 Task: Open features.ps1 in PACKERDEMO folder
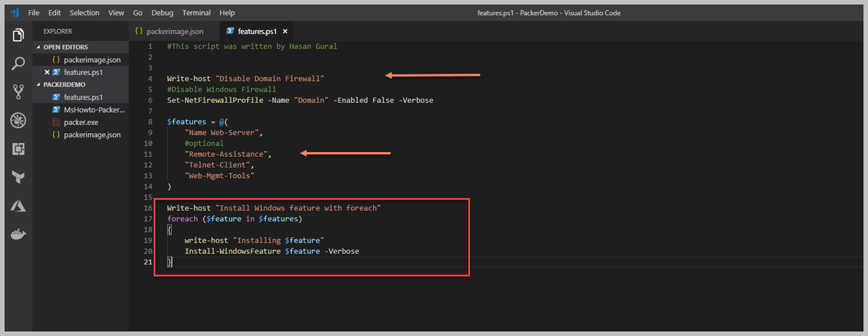83,97
